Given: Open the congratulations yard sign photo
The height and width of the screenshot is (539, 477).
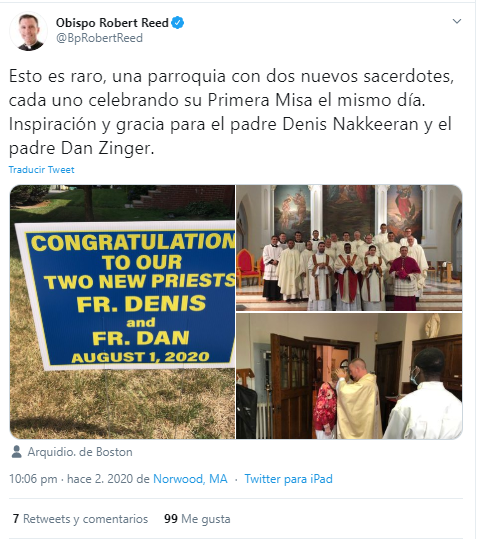Looking at the screenshot, I should pos(122,312).
